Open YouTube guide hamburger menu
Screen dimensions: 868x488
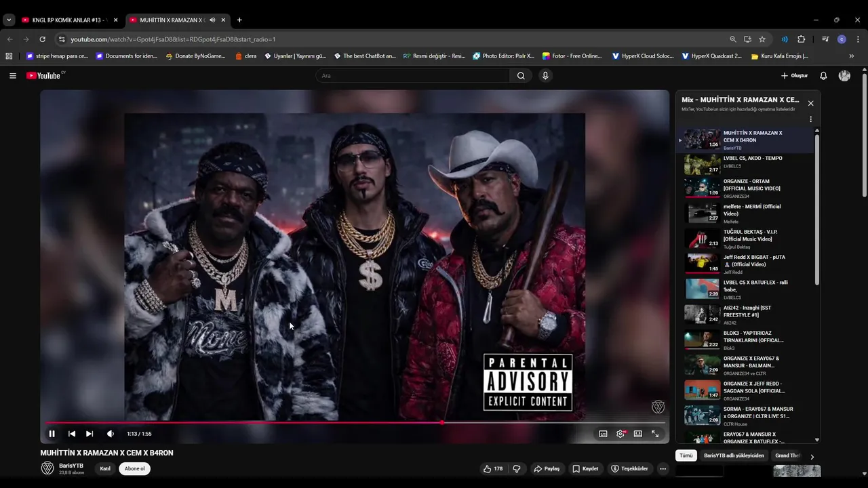click(12, 76)
